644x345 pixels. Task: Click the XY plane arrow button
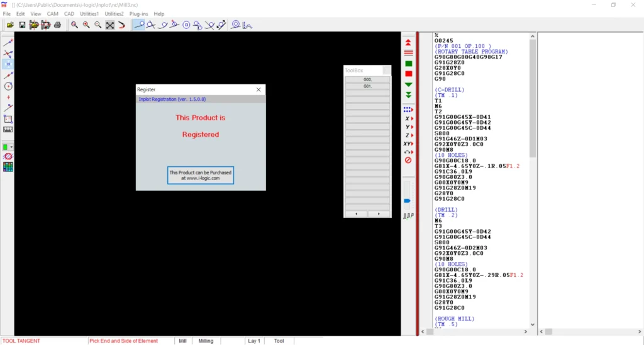[x=408, y=144]
